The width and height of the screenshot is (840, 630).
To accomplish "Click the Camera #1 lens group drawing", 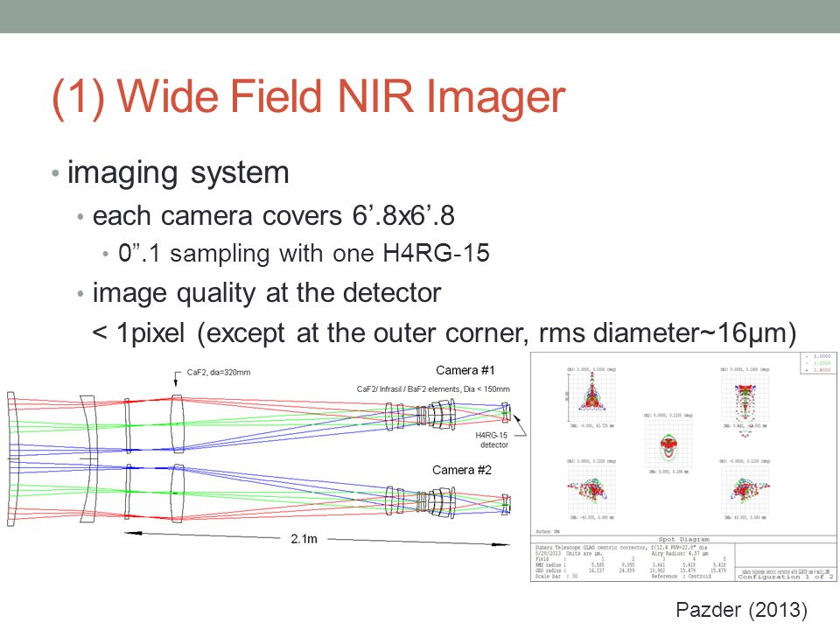I will [421, 415].
